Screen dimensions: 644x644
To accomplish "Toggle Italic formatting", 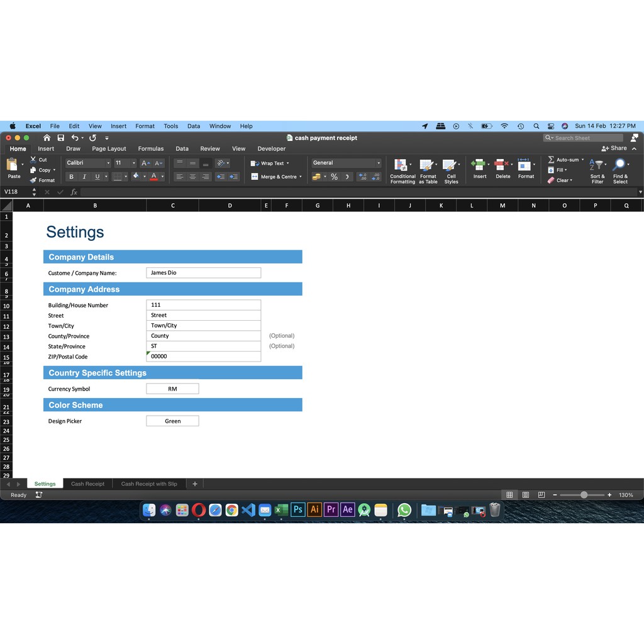I will coord(84,177).
